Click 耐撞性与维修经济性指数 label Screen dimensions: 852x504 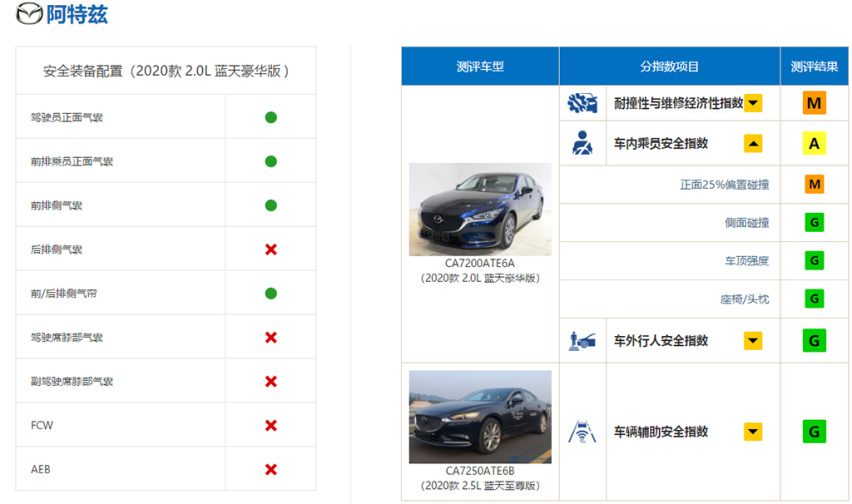(x=678, y=103)
